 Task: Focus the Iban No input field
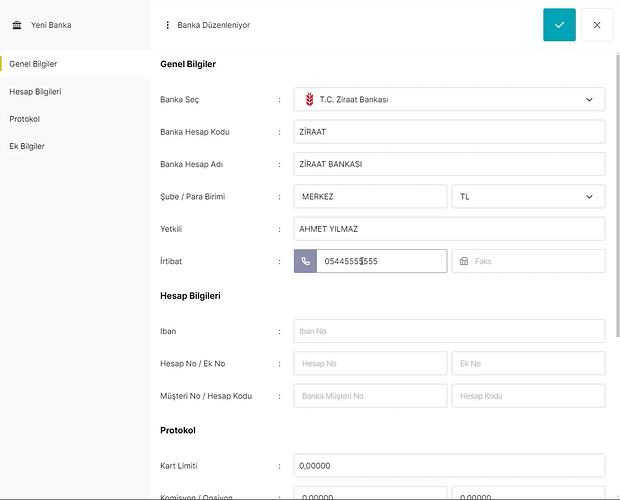(x=449, y=331)
